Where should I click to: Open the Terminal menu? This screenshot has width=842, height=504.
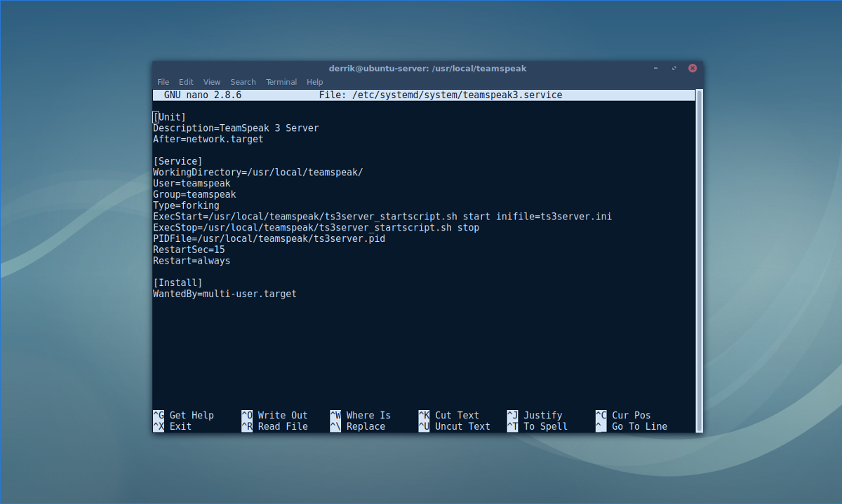tap(281, 82)
